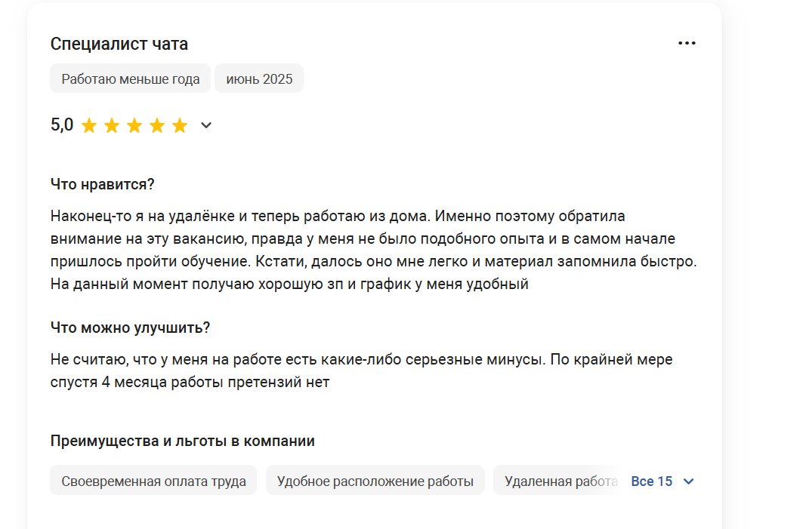Open the three-dots review options menu
This screenshot has height=529, width=812.
[x=687, y=44]
